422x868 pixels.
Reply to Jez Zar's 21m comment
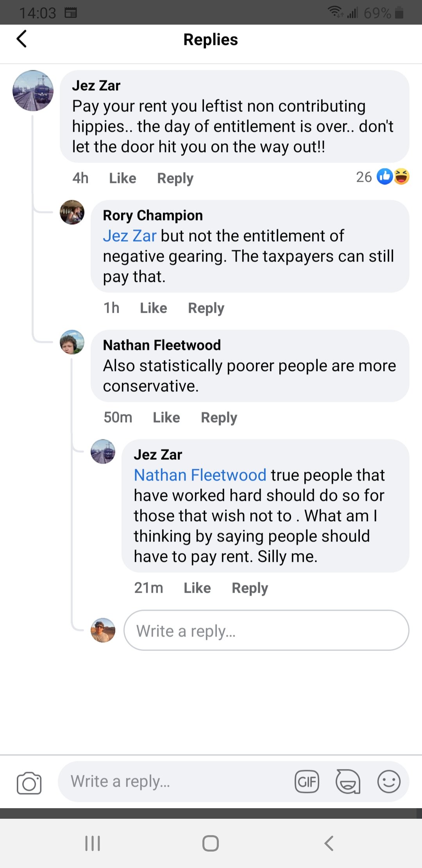click(x=250, y=588)
